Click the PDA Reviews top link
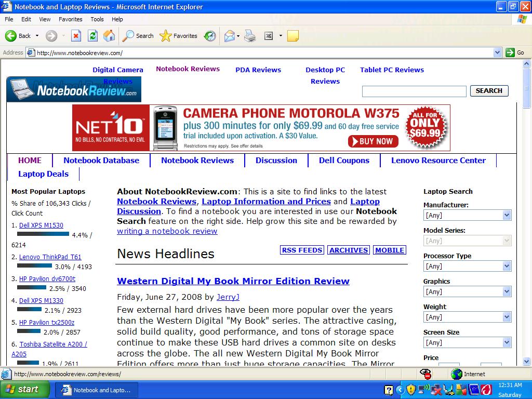532x399 pixels. pyautogui.click(x=258, y=70)
